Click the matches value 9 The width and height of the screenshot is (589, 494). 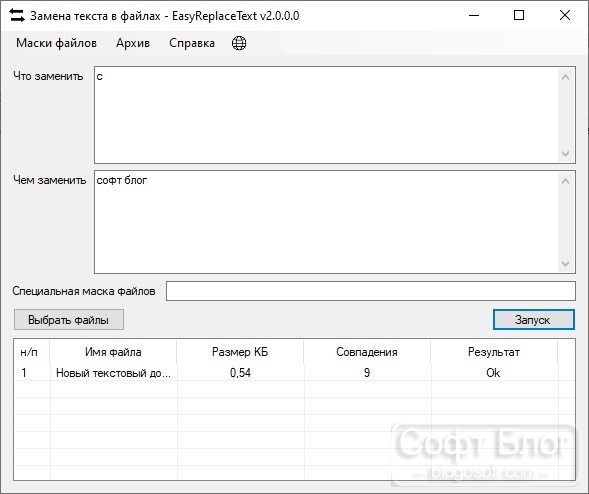(x=367, y=373)
